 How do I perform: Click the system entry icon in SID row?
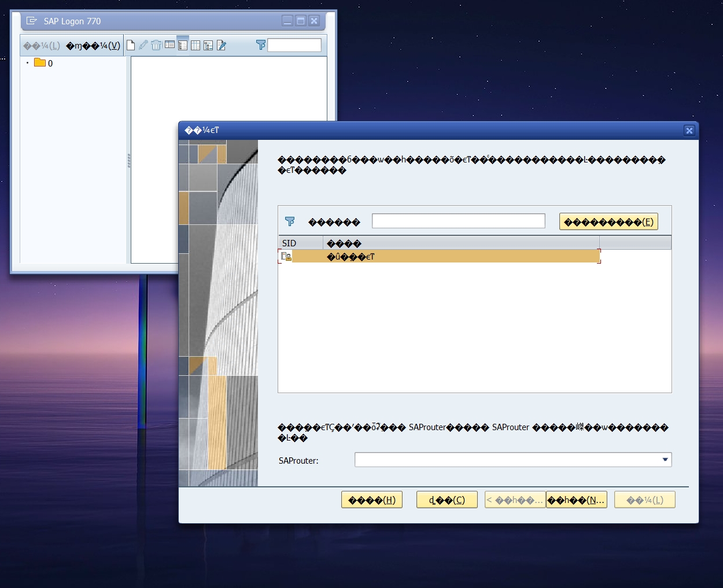(x=286, y=256)
